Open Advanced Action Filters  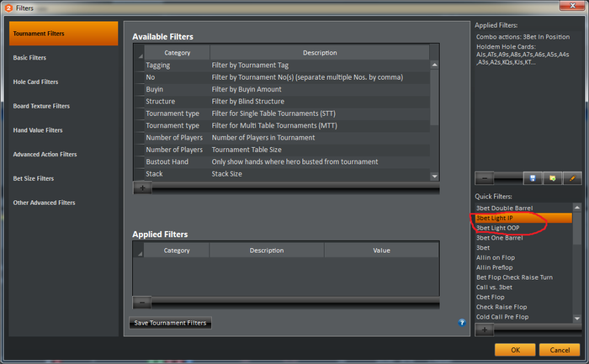[63, 154]
